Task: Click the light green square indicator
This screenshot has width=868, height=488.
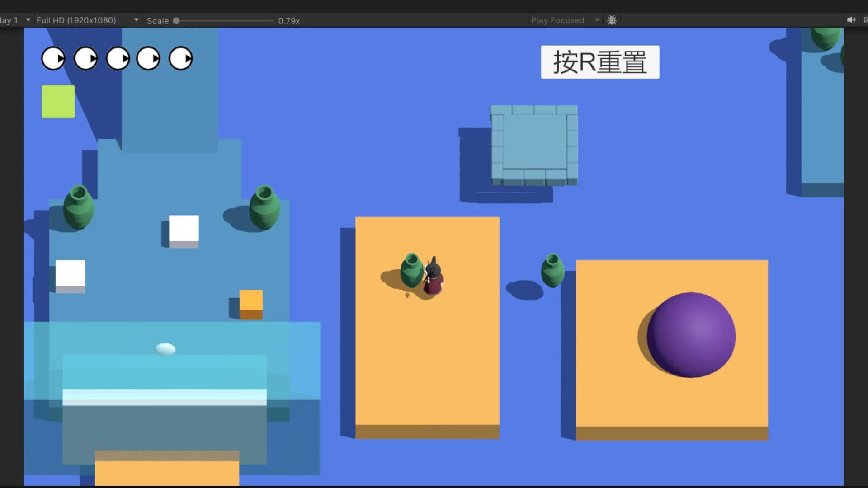Action: click(58, 102)
